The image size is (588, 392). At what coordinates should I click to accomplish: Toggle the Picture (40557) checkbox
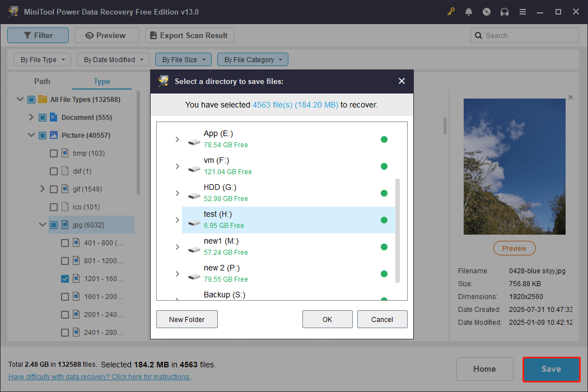[43, 136]
